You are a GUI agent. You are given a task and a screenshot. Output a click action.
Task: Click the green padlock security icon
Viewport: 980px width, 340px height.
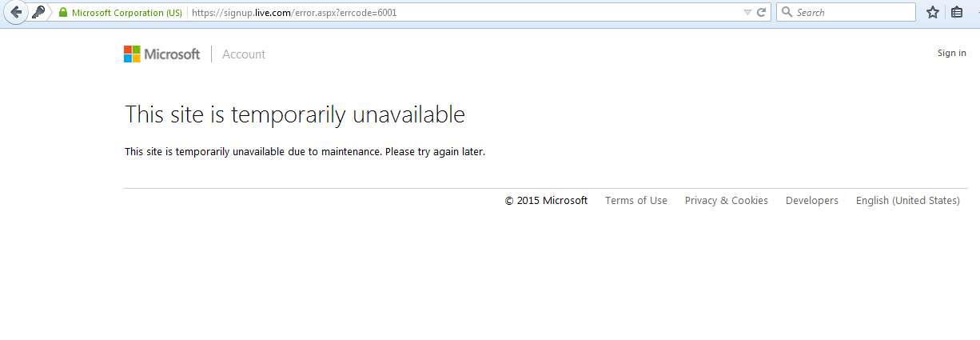pos(63,12)
